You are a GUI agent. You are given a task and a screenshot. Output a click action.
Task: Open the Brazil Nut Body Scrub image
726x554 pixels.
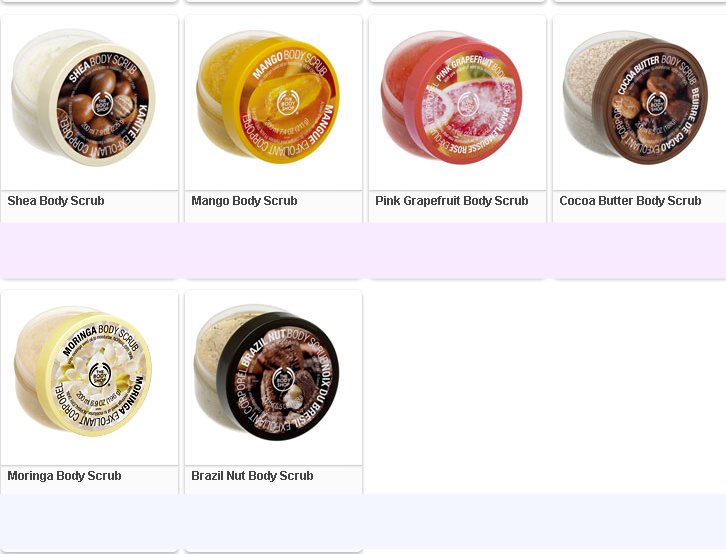coord(267,372)
